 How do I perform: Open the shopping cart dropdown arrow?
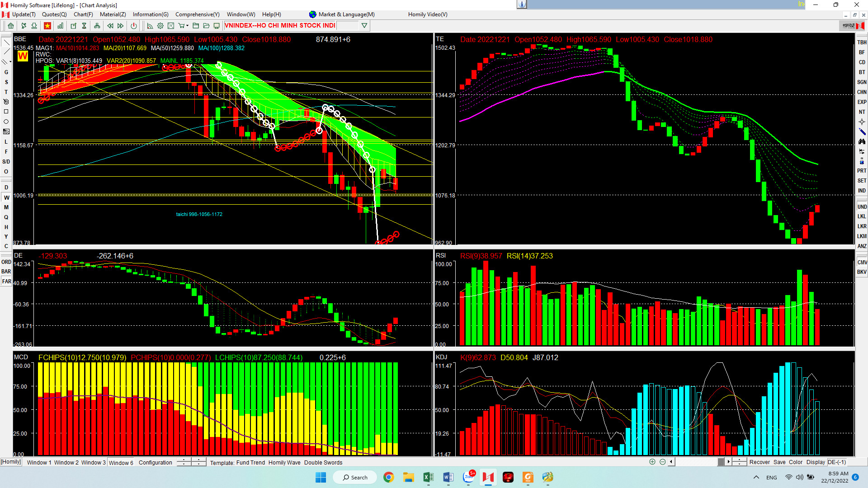click(x=187, y=26)
